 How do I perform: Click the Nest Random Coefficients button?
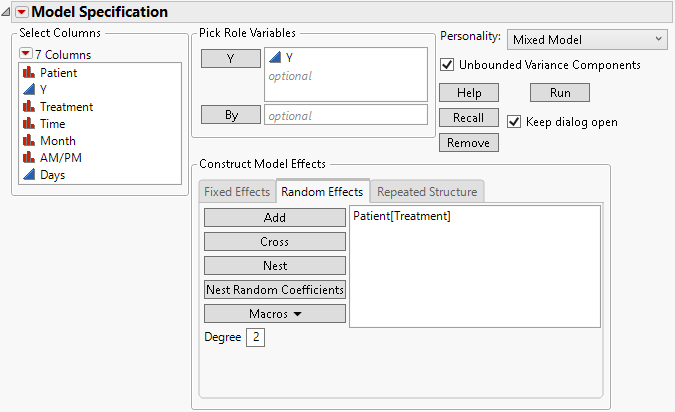coord(275,290)
